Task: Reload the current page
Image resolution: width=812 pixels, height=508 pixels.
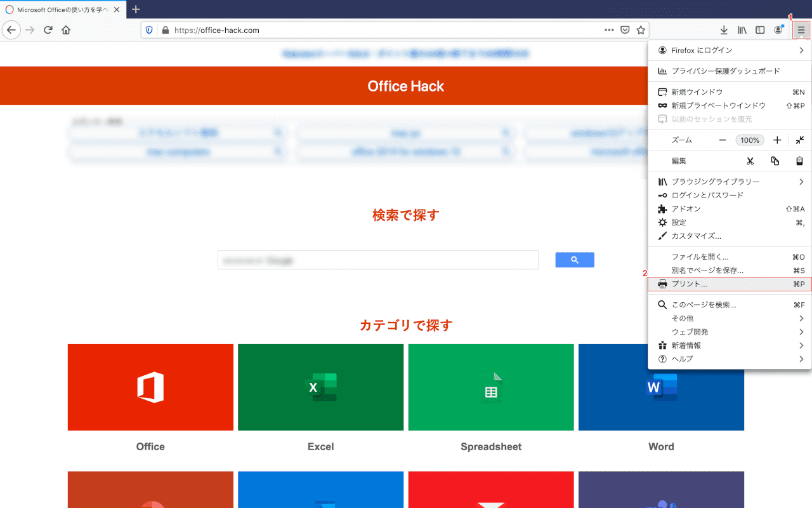Action: click(48, 30)
